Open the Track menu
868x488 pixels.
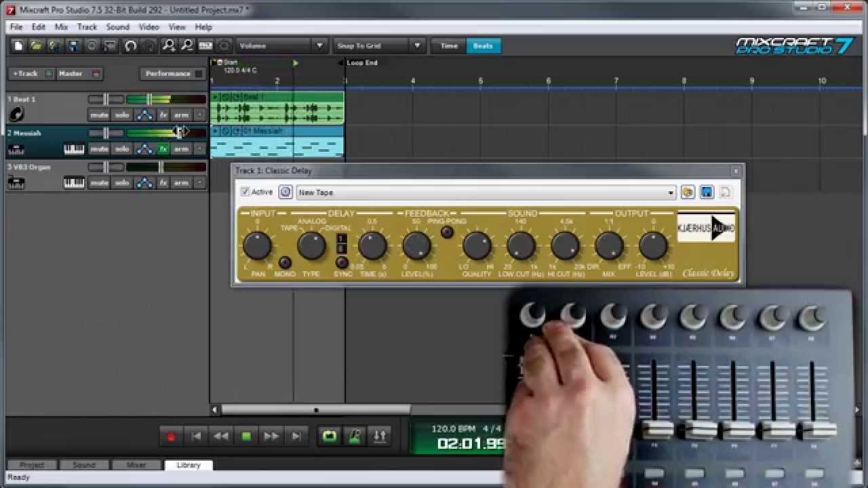87,27
